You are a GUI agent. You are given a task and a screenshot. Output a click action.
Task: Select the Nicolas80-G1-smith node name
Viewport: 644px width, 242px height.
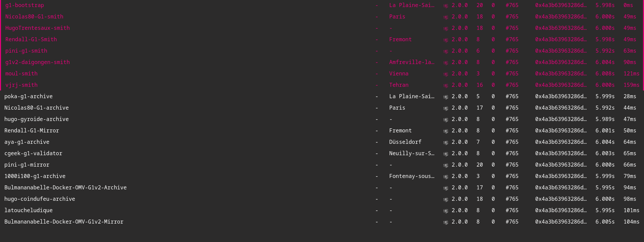click(x=34, y=17)
